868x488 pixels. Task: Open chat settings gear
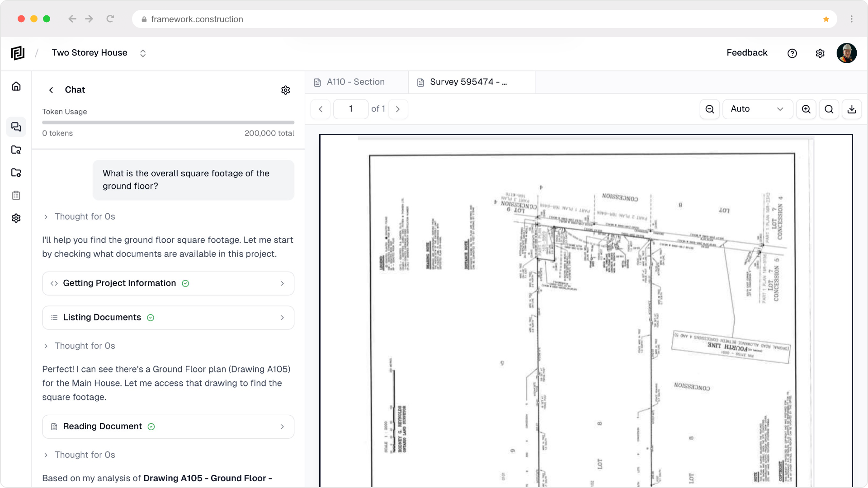[x=286, y=90]
